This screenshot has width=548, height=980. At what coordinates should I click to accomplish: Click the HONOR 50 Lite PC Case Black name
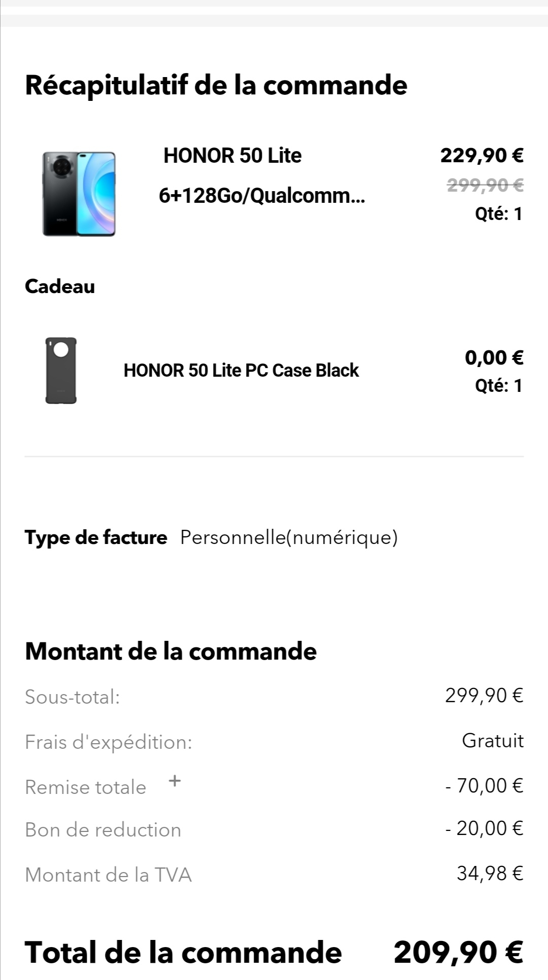241,371
